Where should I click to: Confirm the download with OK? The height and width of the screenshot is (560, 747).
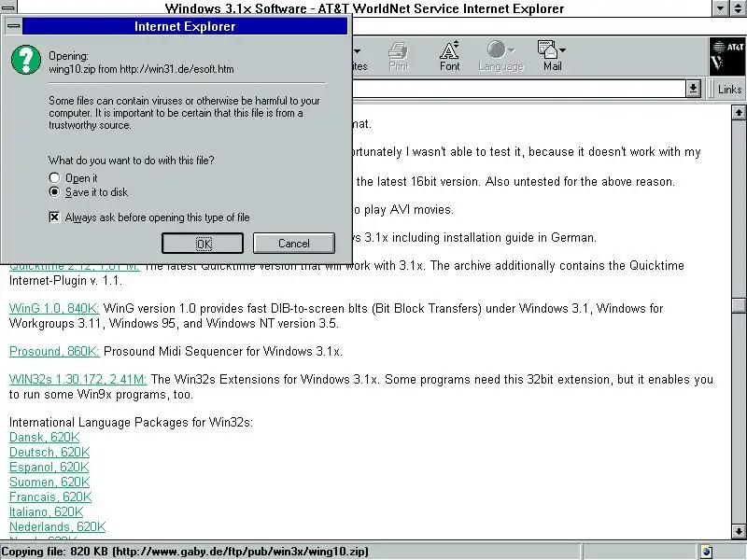point(203,244)
